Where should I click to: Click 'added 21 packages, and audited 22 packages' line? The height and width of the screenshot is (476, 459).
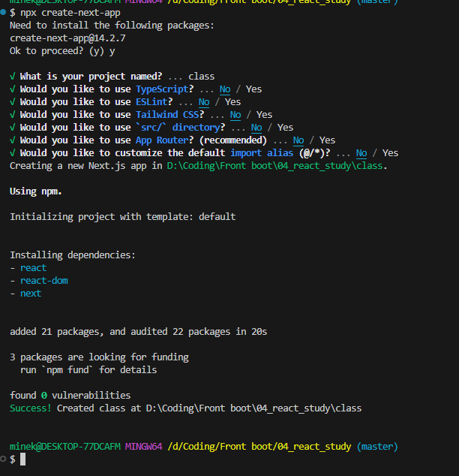[139, 332]
